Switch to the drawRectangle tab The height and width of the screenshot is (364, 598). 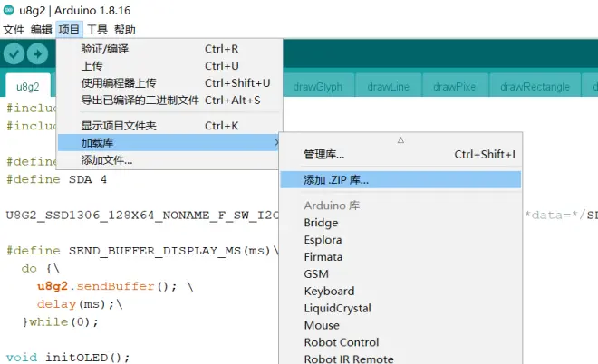[x=535, y=87]
